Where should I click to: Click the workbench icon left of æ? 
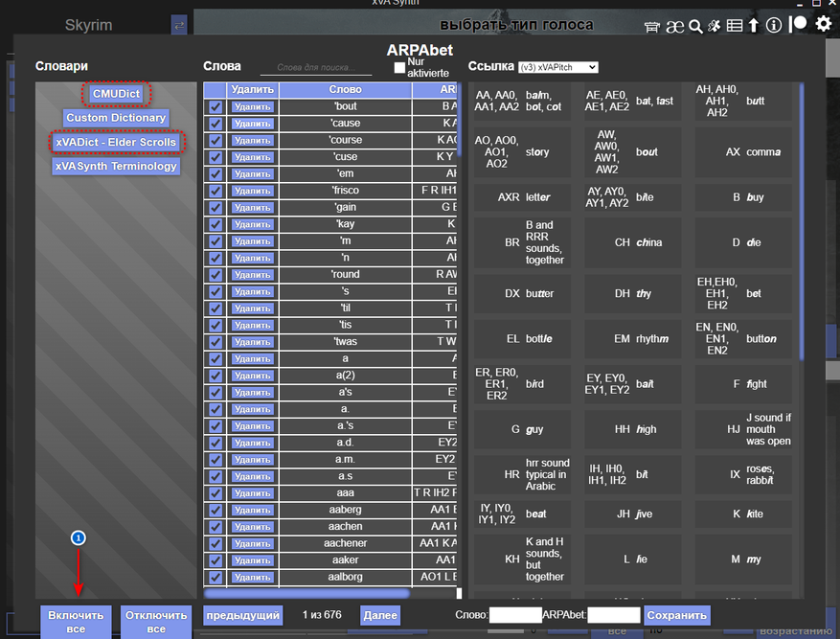point(651,26)
